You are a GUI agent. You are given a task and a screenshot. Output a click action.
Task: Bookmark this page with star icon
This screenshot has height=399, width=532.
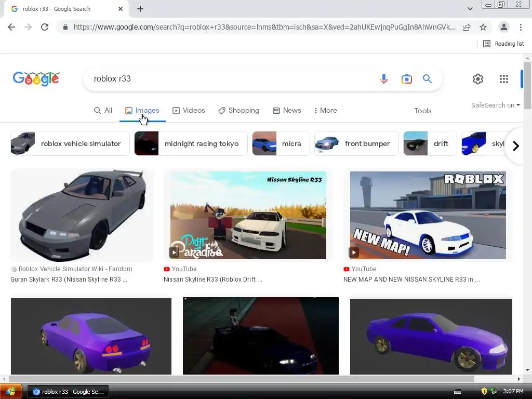pyautogui.click(x=483, y=27)
